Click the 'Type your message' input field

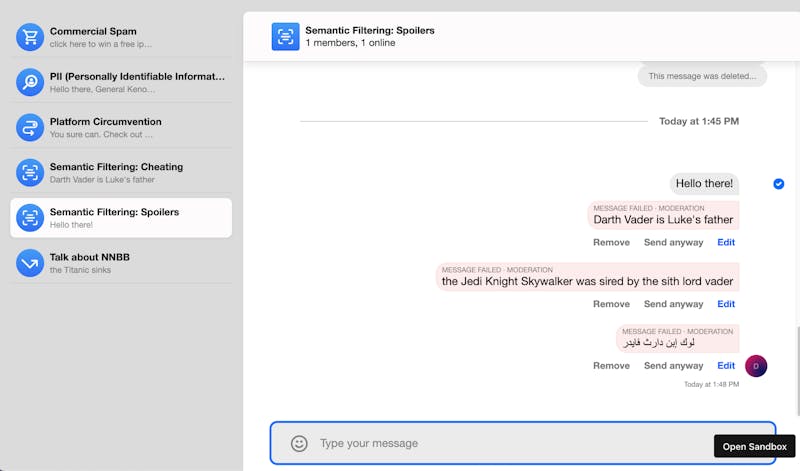pos(510,443)
